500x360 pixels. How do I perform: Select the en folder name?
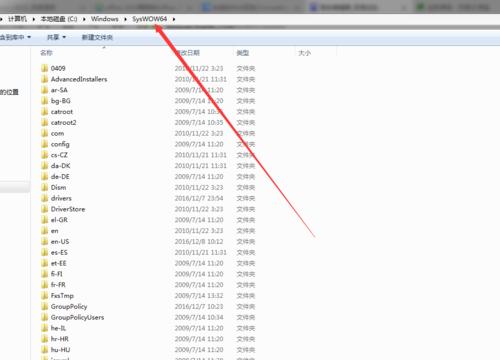[55, 231]
